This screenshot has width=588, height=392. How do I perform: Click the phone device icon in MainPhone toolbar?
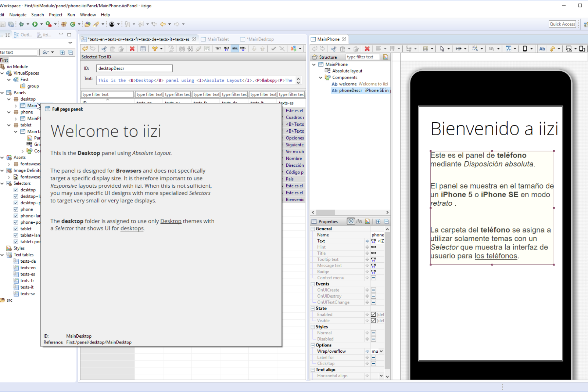[525, 48]
